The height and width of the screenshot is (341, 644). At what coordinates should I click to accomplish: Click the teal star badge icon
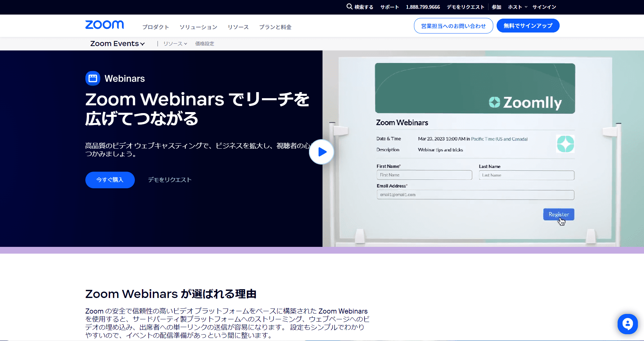point(565,144)
